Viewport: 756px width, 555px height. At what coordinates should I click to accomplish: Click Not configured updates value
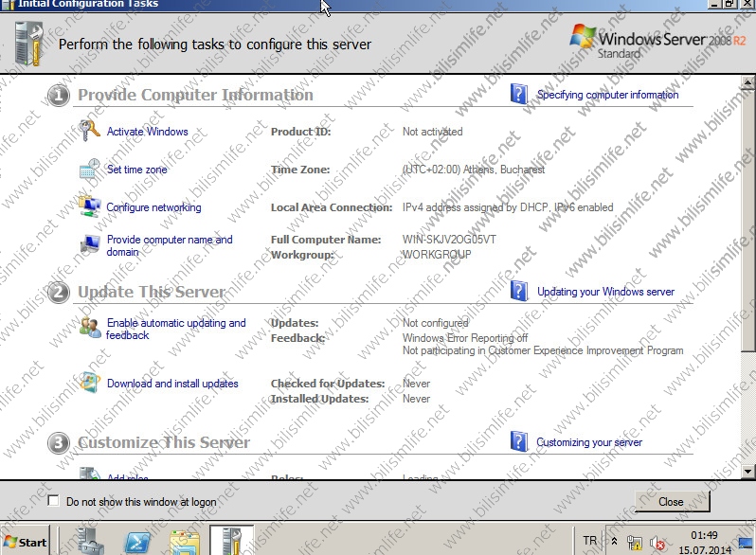(x=436, y=323)
